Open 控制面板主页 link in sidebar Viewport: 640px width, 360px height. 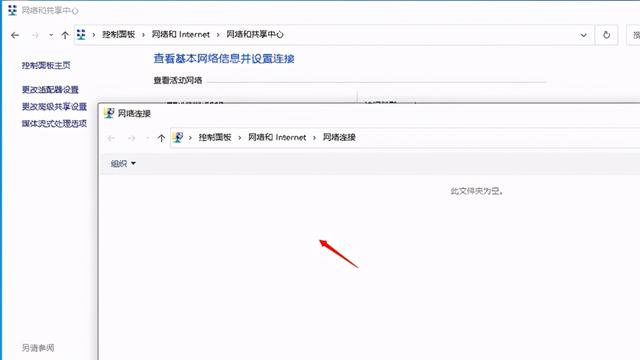coord(46,65)
